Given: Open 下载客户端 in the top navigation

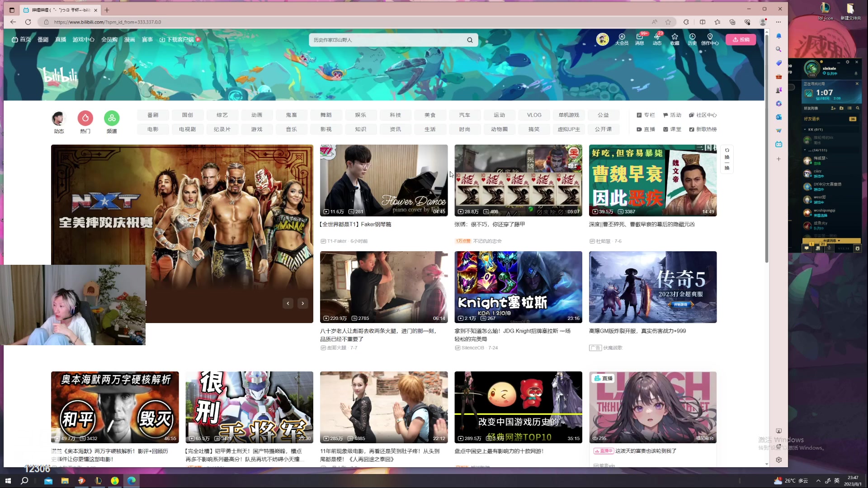Looking at the screenshot, I should (179, 39).
